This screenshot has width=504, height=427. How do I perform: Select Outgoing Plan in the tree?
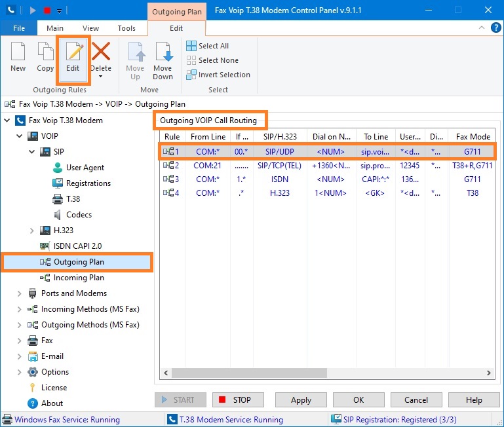79,262
